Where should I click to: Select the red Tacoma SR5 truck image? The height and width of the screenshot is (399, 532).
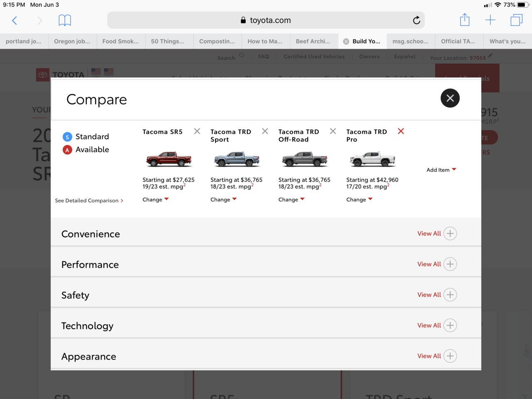(x=169, y=159)
